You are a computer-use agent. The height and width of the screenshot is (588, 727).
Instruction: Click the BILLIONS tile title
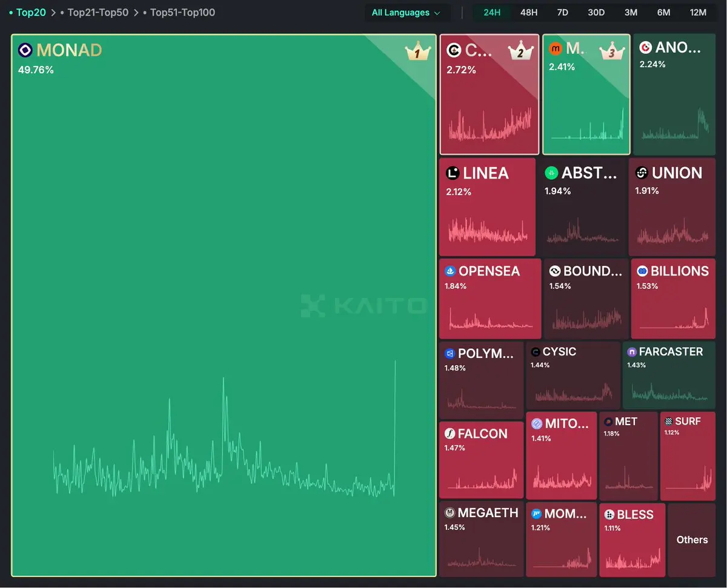[x=680, y=271]
